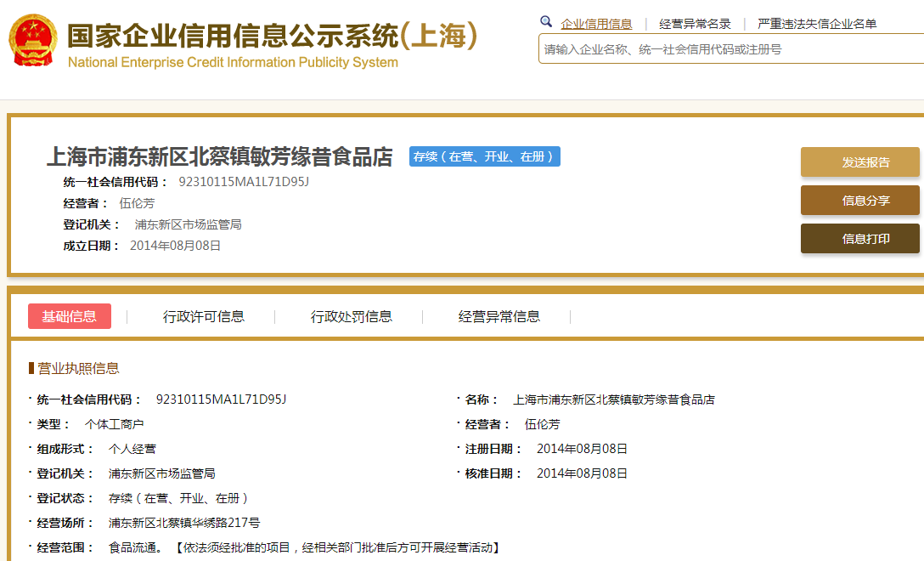Open the 严重违法失信企业名单 category

pyautogui.click(x=817, y=24)
